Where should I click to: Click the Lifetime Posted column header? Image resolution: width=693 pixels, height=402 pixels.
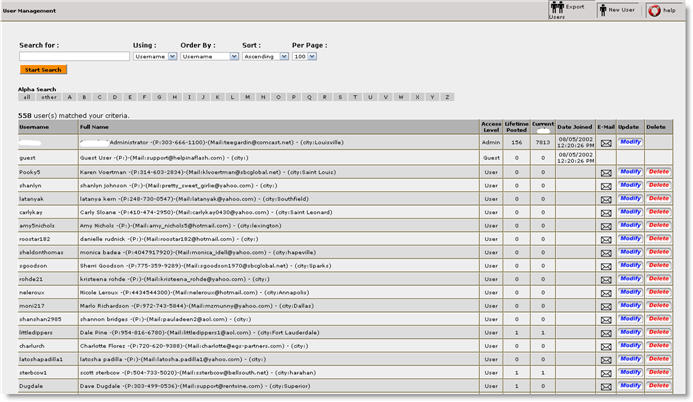click(x=517, y=127)
